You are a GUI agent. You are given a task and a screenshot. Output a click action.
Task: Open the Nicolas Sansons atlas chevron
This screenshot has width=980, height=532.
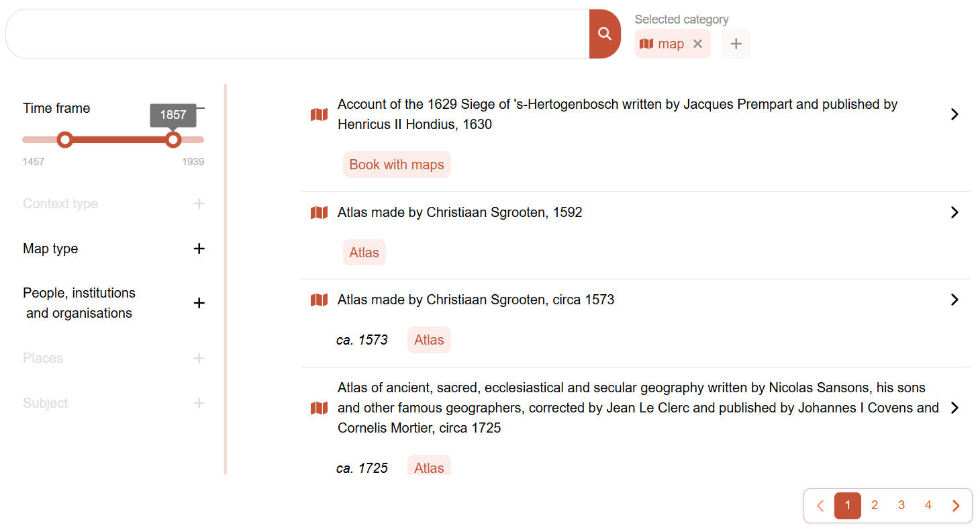point(954,408)
